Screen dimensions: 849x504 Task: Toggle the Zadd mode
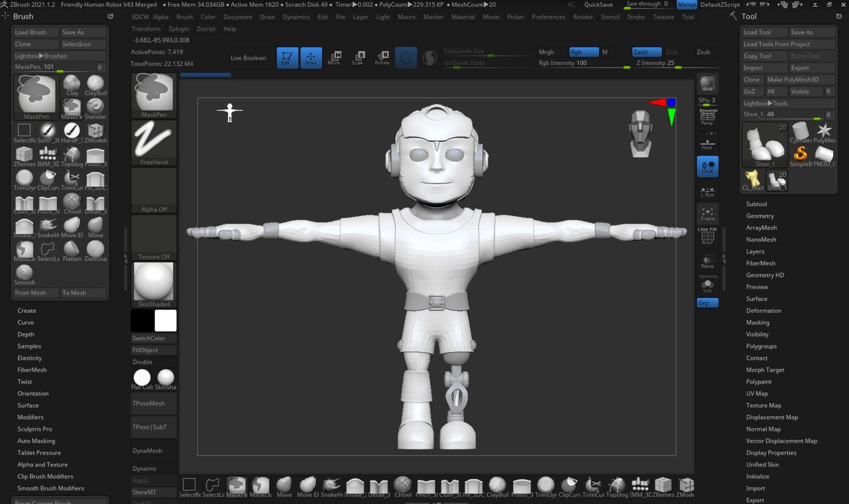pyautogui.click(x=647, y=52)
